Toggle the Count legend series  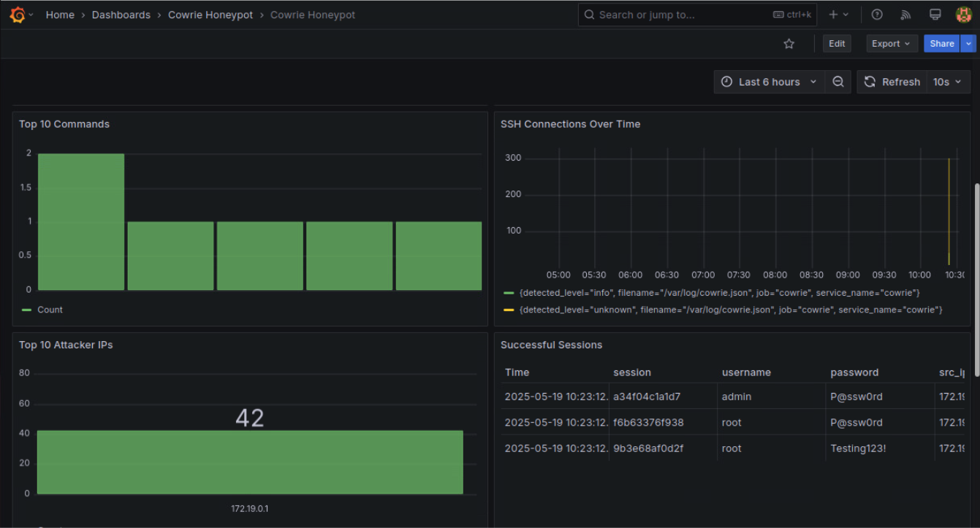[x=50, y=310]
